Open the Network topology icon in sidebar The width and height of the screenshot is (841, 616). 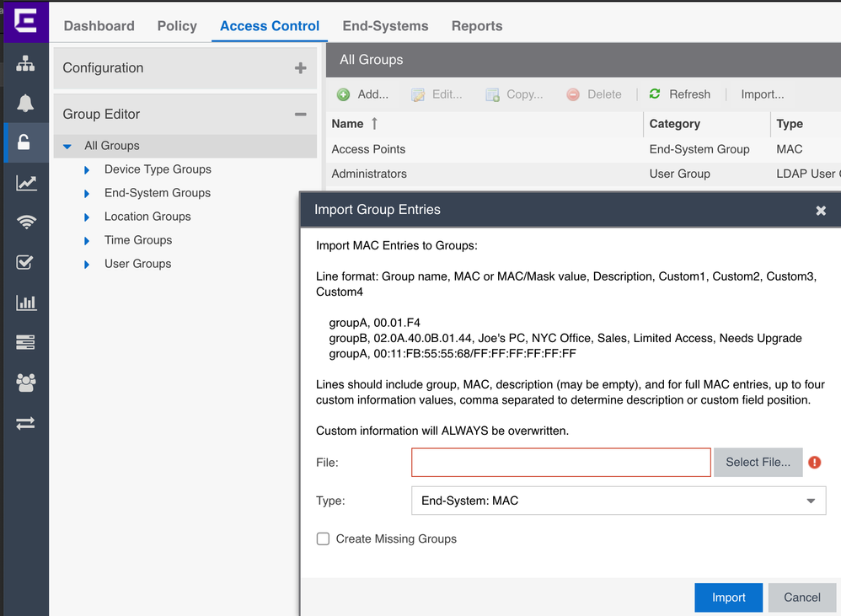[x=25, y=64]
